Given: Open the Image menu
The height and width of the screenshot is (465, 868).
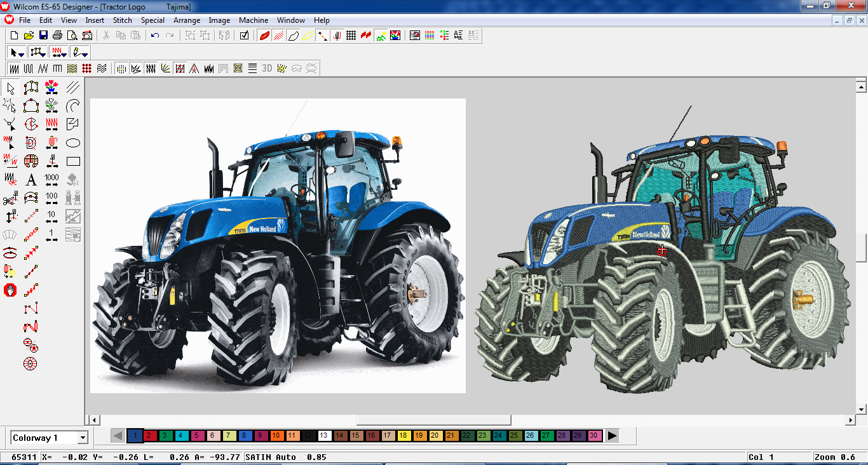Looking at the screenshot, I should pos(219,20).
